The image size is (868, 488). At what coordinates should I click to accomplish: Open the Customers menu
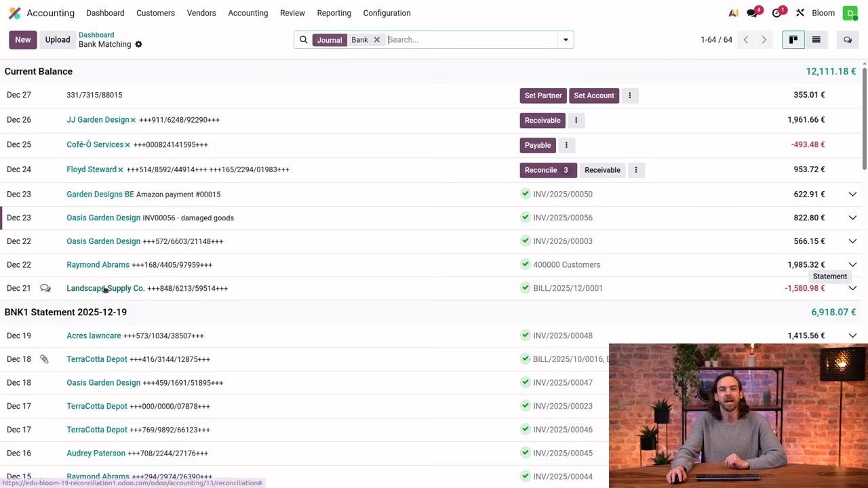click(x=155, y=13)
